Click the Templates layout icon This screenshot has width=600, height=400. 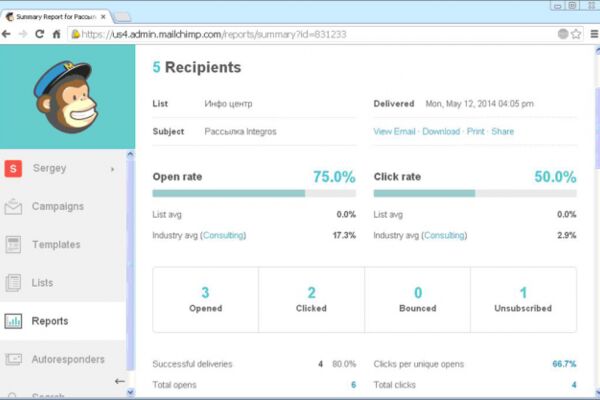click(13, 245)
